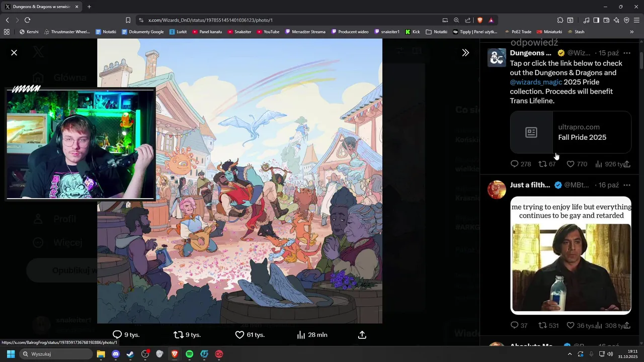Open the extensions puzzle icon
The image size is (644, 362).
pos(560,20)
